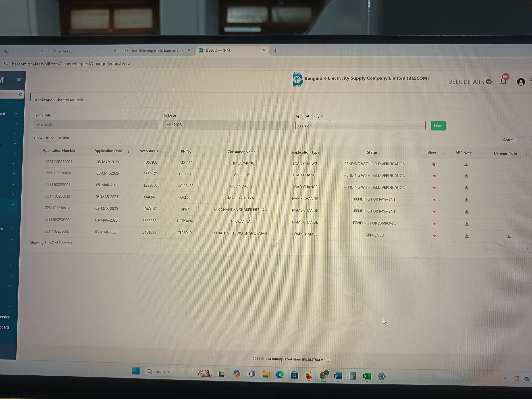View Veena L E application eye icon
This screenshot has width=532, height=399.
pos(434,176)
